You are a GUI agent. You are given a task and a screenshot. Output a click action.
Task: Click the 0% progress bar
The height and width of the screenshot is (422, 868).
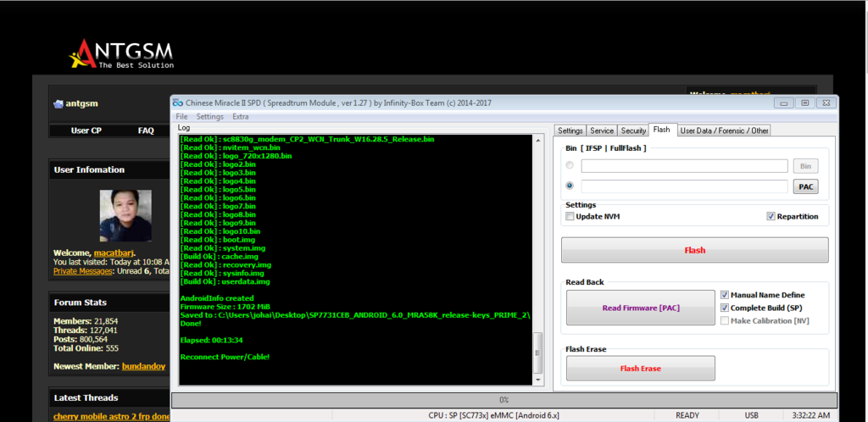tap(504, 400)
